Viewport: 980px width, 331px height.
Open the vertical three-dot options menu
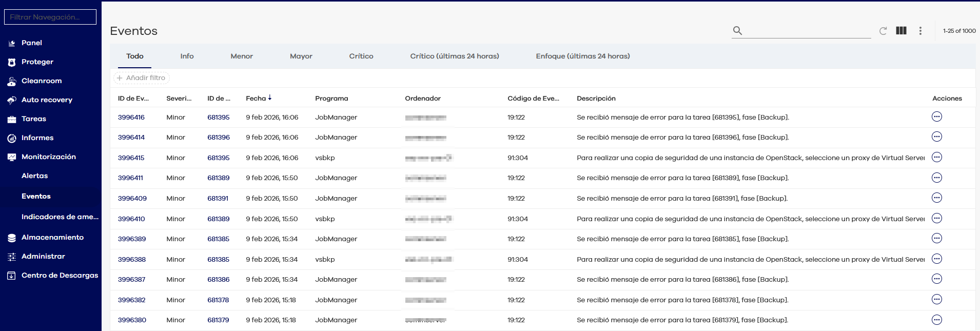(920, 31)
